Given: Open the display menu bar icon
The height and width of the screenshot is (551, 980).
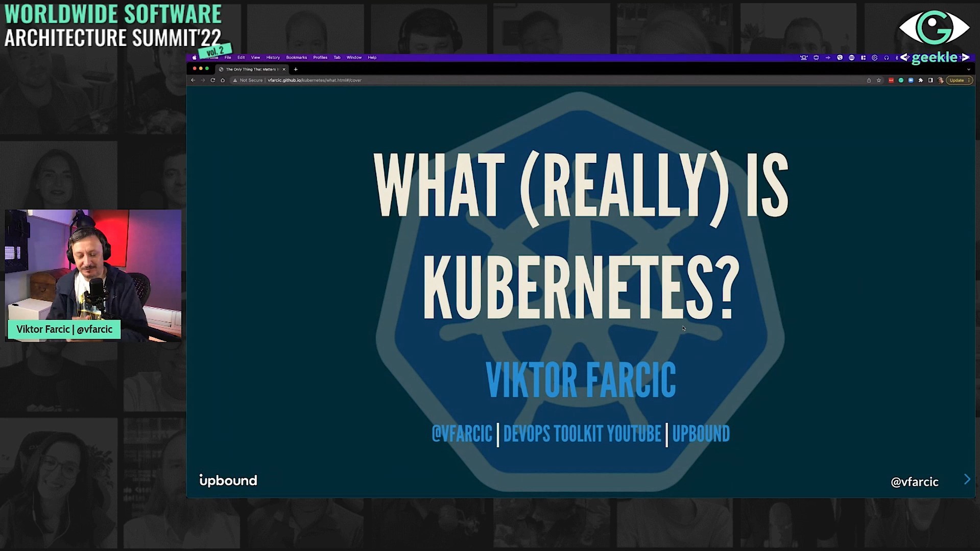Looking at the screenshot, I should tap(816, 58).
